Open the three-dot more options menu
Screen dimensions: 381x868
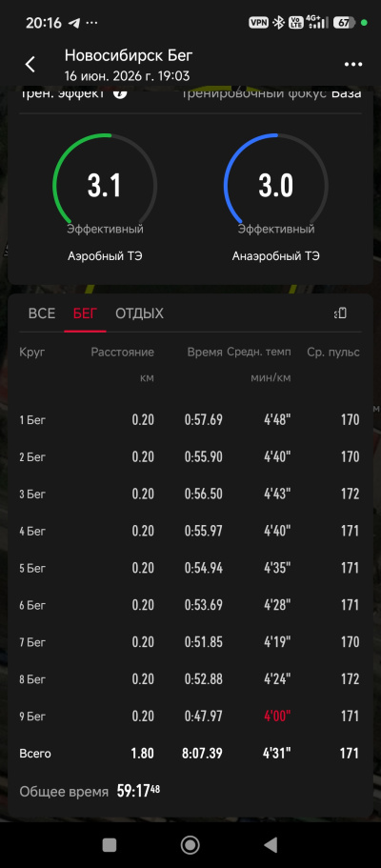click(x=353, y=64)
